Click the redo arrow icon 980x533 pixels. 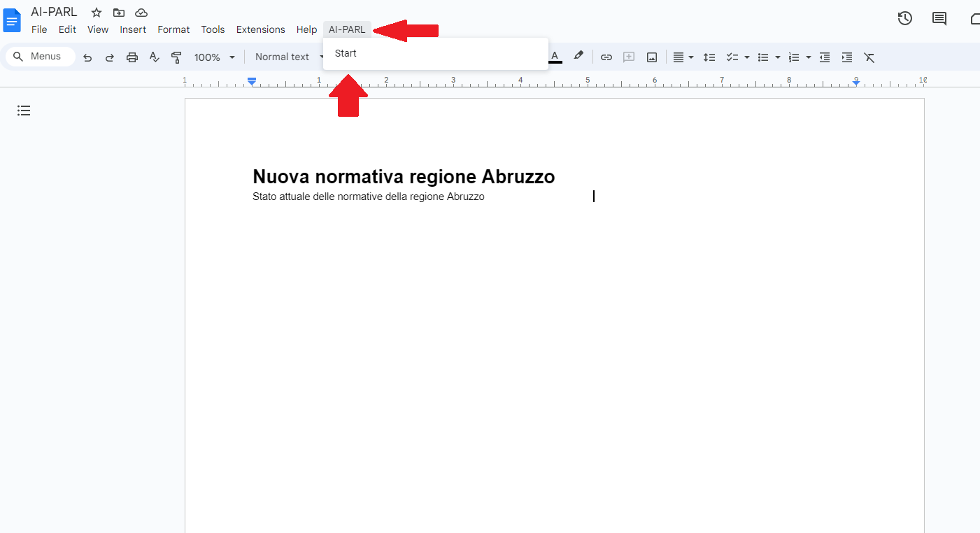[110, 57]
